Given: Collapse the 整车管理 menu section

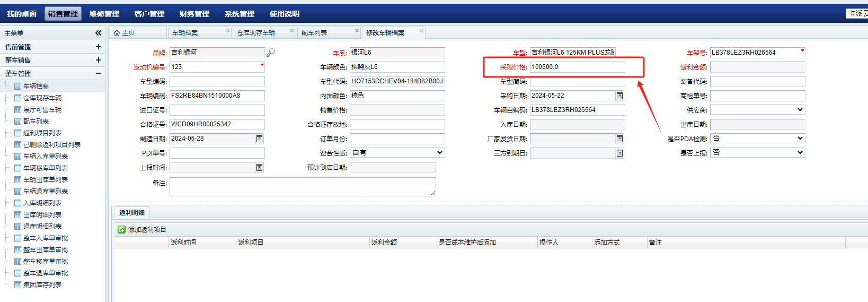Looking at the screenshot, I should point(98,73).
